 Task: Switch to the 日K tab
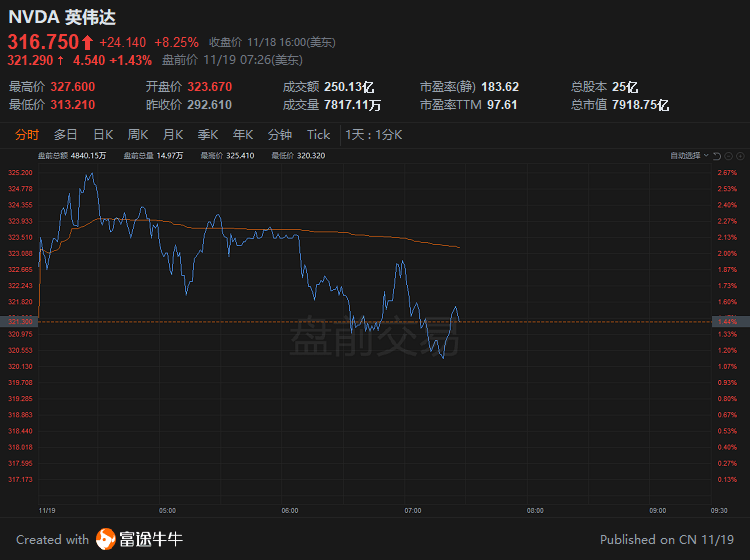click(x=103, y=135)
